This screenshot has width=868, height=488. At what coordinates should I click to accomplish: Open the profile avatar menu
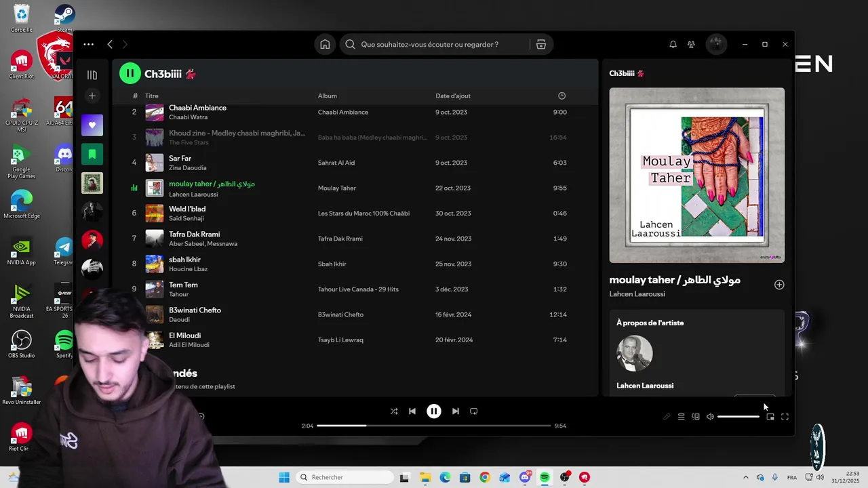[x=716, y=44]
